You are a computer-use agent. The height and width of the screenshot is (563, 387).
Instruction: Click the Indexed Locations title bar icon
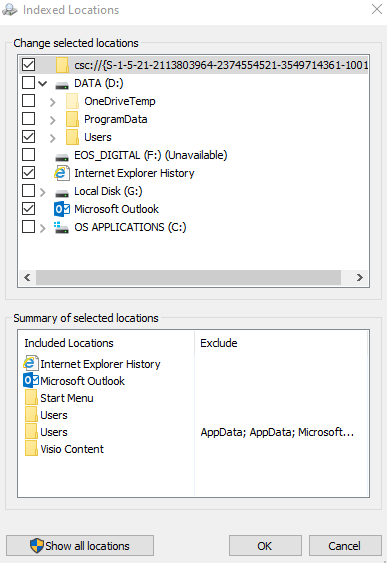click(x=10, y=10)
